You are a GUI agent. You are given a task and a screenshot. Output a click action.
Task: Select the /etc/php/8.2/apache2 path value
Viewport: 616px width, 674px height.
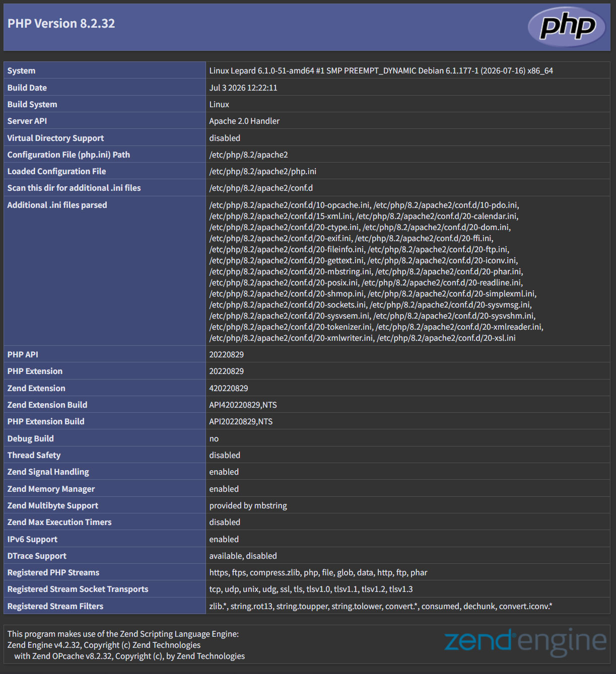(x=248, y=155)
